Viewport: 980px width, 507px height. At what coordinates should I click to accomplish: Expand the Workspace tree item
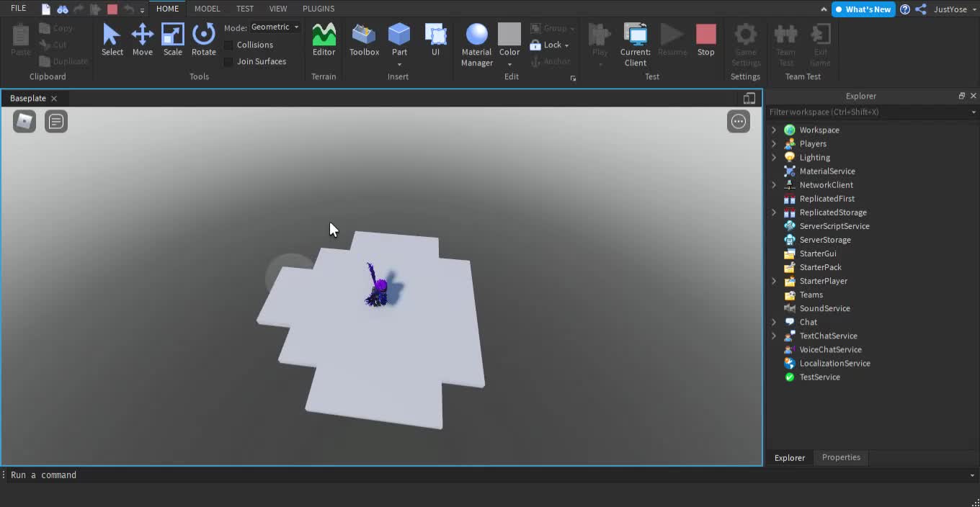coord(773,130)
